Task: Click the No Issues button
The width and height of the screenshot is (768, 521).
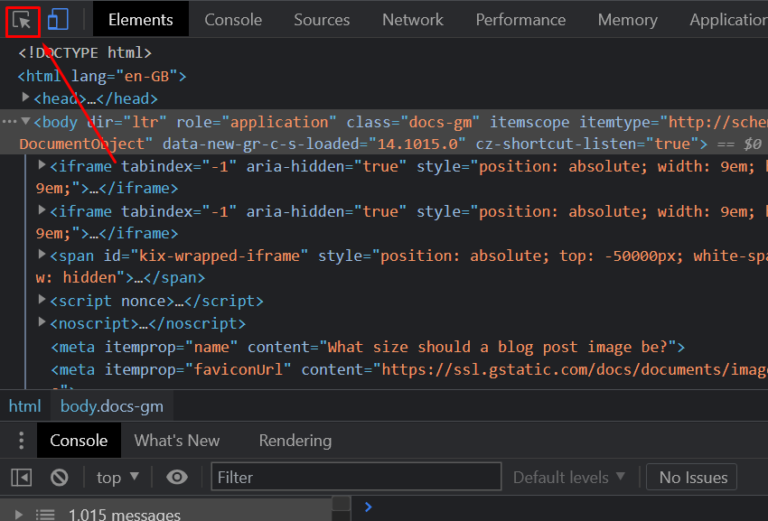Action: (x=692, y=477)
